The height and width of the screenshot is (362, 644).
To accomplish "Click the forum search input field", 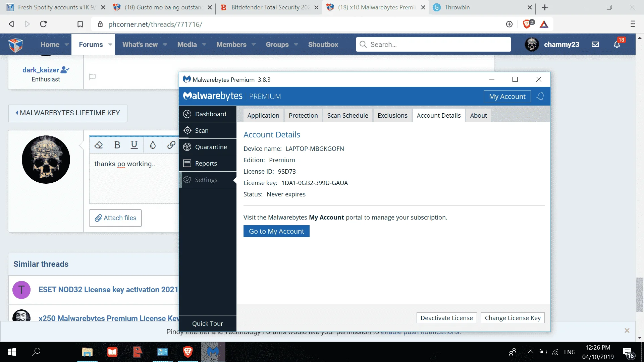I will (433, 45).
